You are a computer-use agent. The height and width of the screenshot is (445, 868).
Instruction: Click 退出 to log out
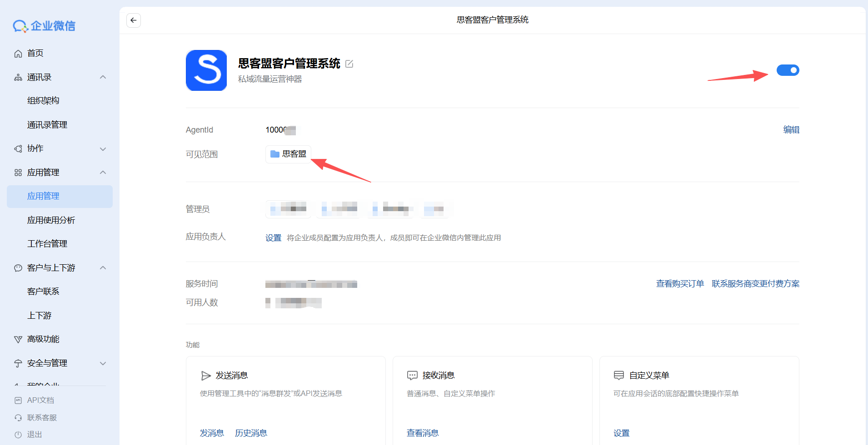[x=35, y=435]
